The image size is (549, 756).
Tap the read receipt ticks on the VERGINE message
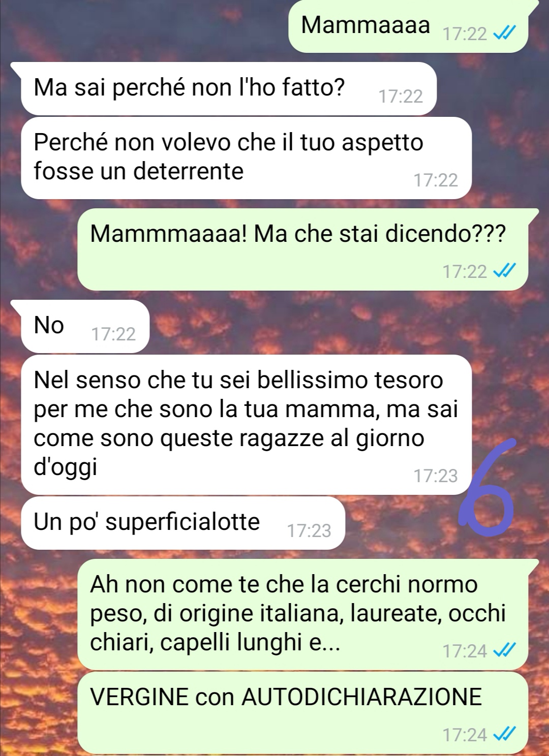505,734
